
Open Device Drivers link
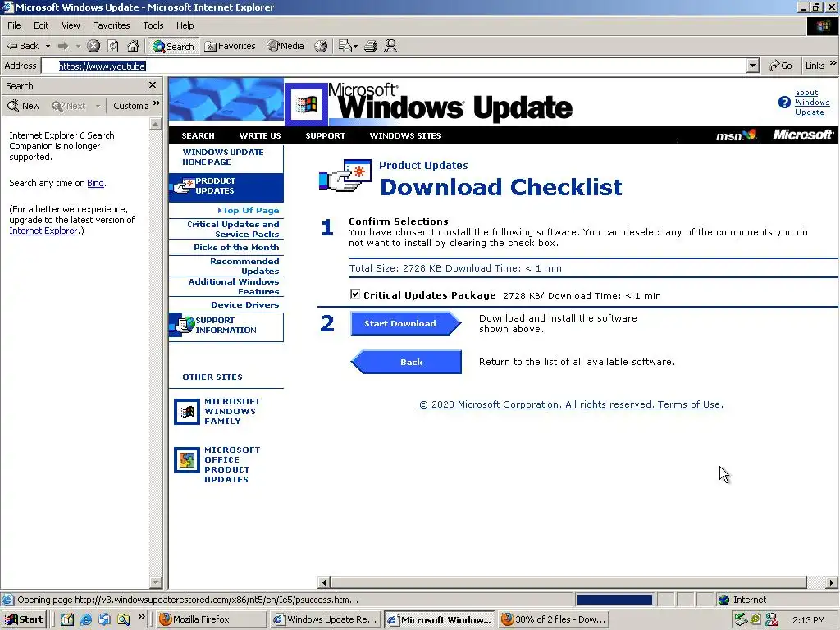tap(244, 305)
